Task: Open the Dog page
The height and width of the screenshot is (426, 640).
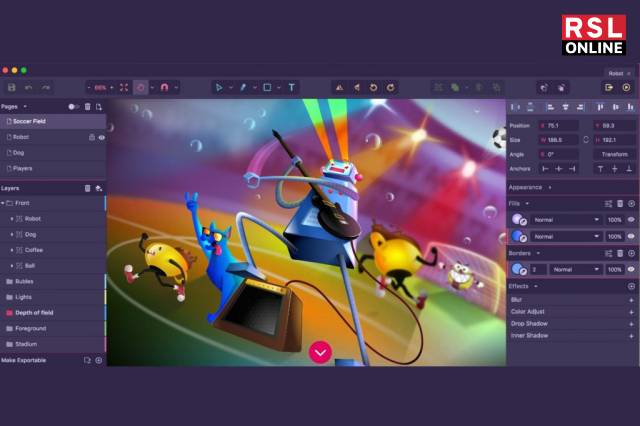Action: click(53, 153)
